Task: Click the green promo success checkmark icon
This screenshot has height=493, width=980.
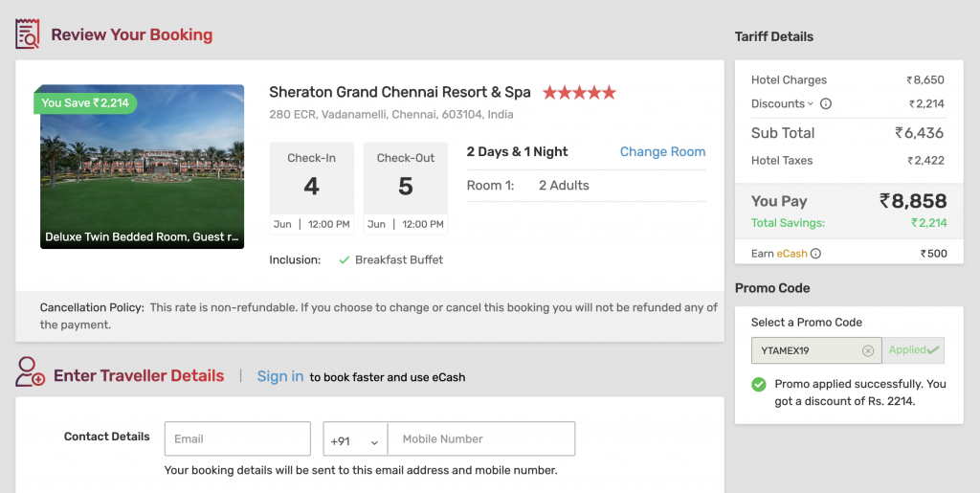Action: [759, 384]
